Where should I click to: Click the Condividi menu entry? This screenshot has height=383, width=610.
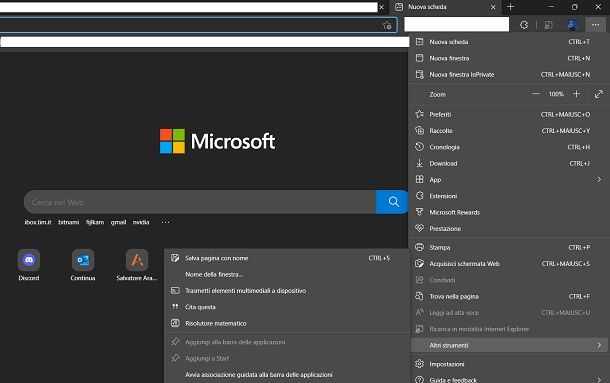coord(508,280)
